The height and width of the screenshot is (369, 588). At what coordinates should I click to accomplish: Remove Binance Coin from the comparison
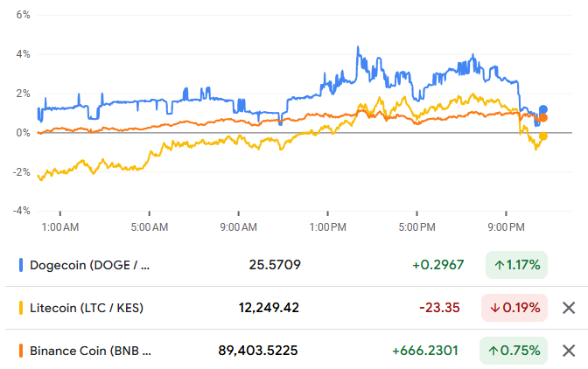pos(568,352)
